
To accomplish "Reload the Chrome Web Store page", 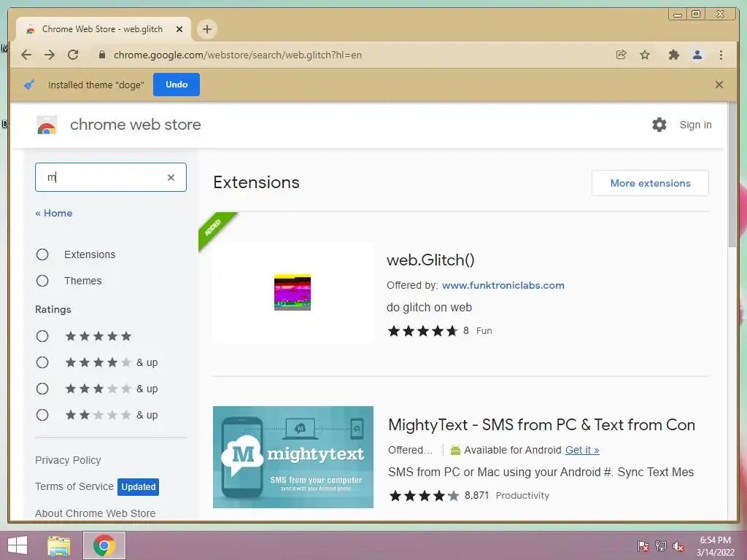I will click(73, 55).
